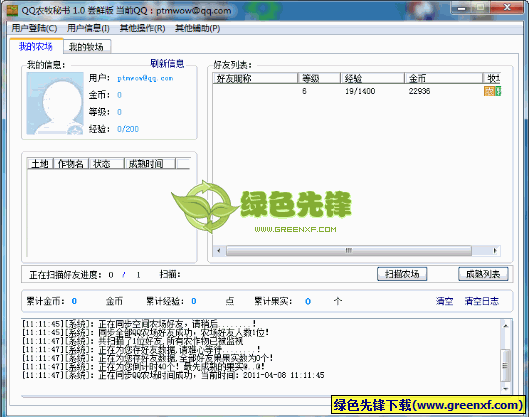The height and width of the screenshot is (417, 529).
Task: Click the green status icon in friend row
Action: click(498, 91)
